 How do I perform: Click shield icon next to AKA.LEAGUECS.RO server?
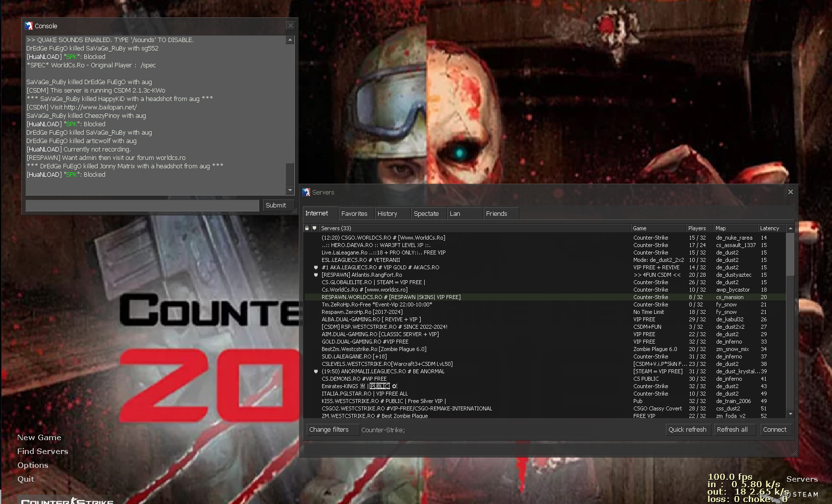pyautogui.click(x=316, y=267)
